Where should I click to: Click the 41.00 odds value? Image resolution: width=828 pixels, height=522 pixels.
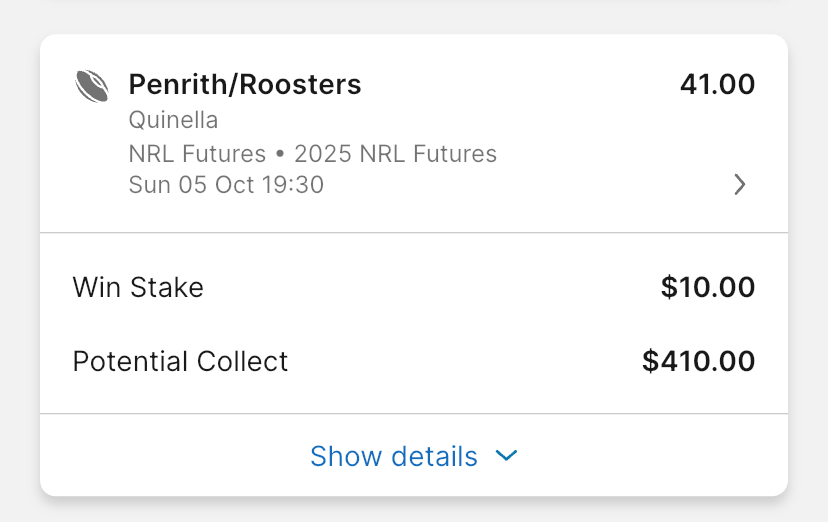[x=717, y=85]
